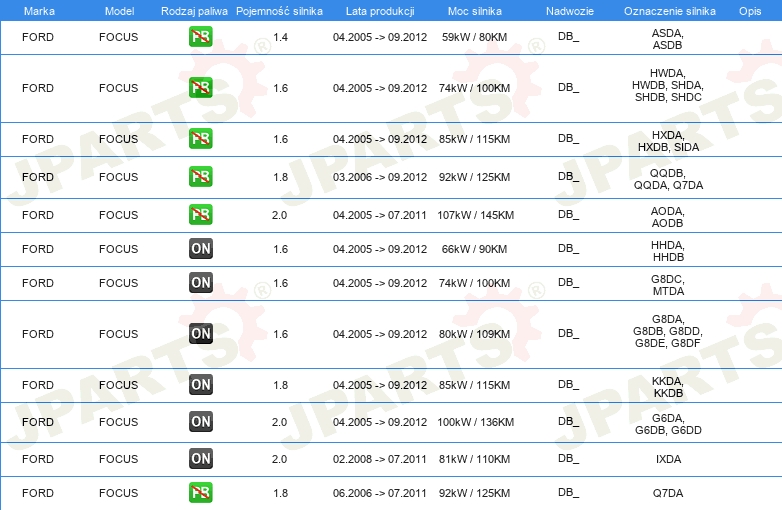Click diesel ON icon in the IXDA row

[x=200, y=459]
